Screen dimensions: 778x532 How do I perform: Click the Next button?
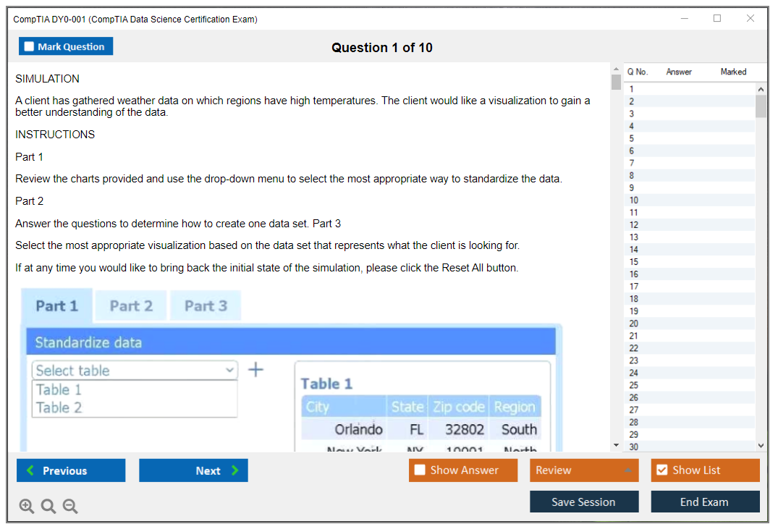(193, 470)
